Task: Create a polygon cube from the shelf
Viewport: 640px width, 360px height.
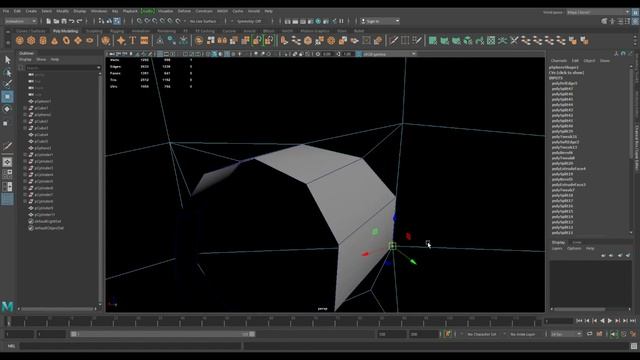Action: (31, 40)
